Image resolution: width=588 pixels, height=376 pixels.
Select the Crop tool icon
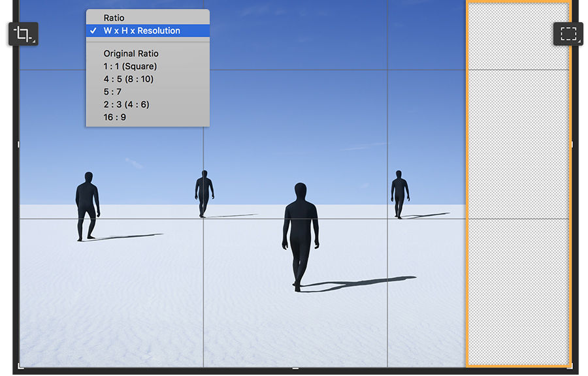pos(23,34)
